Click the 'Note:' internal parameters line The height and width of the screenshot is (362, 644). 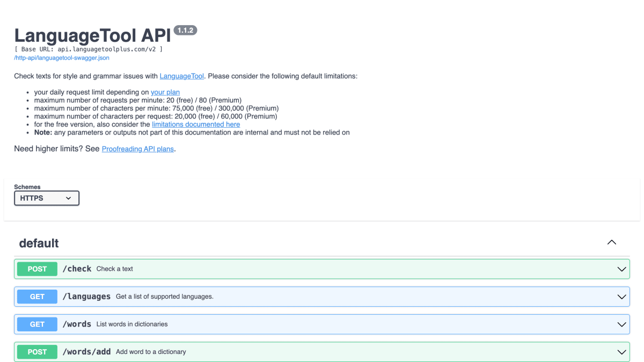point(192,132)
